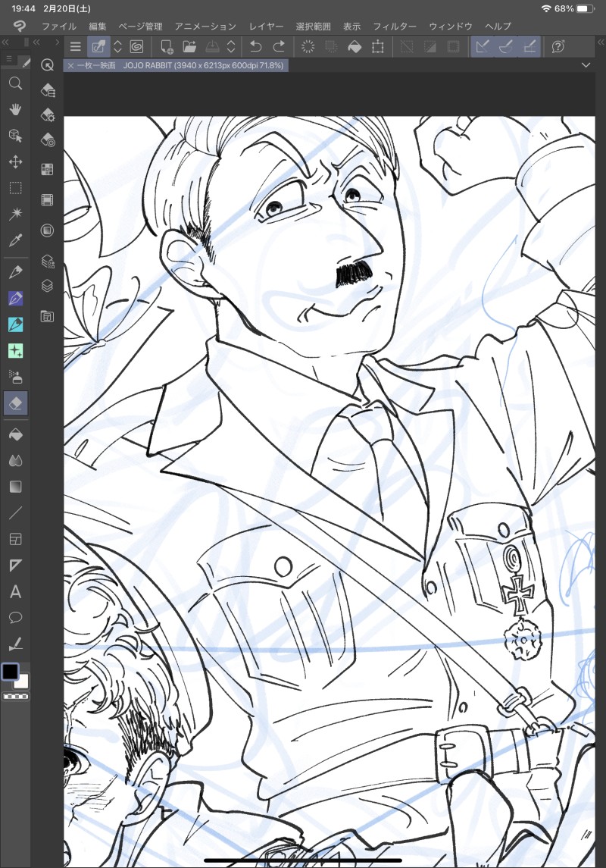Image resolution: width=606 pixels, height=868 pixels.
Task: Open the Quick Access palette
Action: tap(48, 65)
